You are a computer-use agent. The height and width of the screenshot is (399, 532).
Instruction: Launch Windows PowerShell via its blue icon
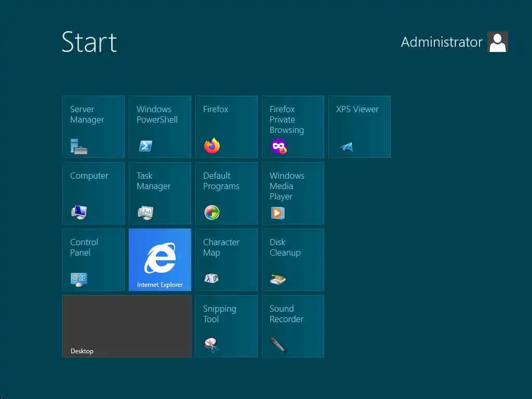click(145, 146)
